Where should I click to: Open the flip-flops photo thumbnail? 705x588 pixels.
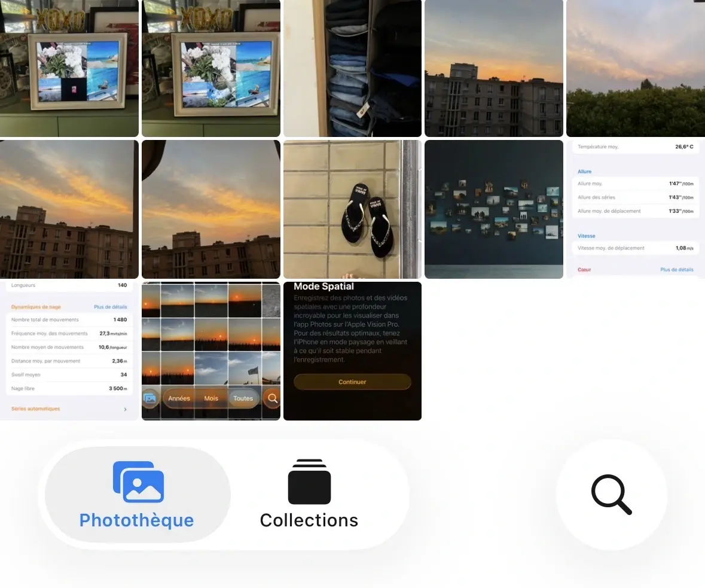(x=352, y=209)
